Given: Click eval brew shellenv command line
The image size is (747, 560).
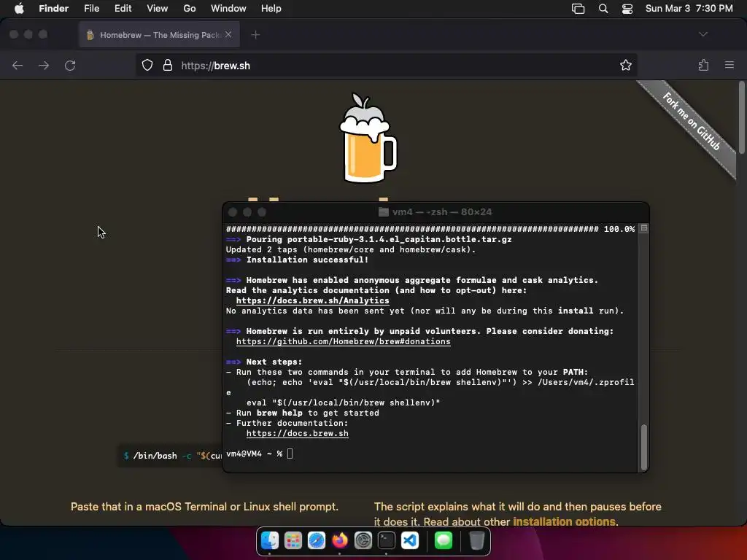Looking at the screenshot, I should (343, 402).
